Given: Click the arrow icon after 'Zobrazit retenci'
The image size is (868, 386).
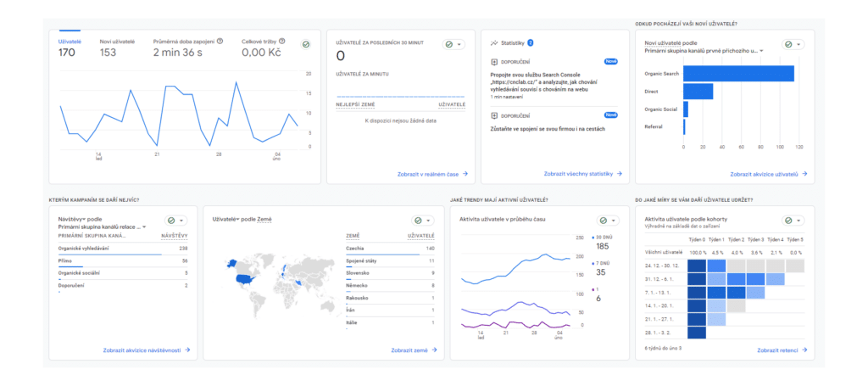Looking at the screenshot, I should [804, 350].
